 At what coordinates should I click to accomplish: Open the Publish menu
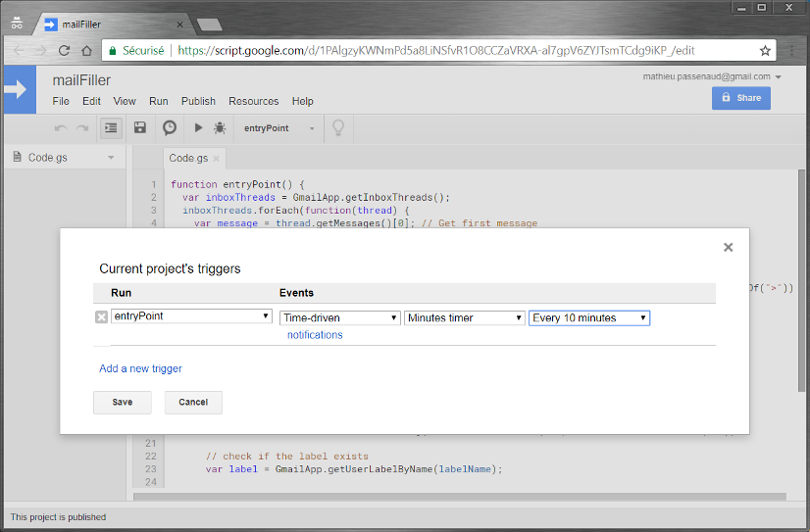tap(198, 101)
